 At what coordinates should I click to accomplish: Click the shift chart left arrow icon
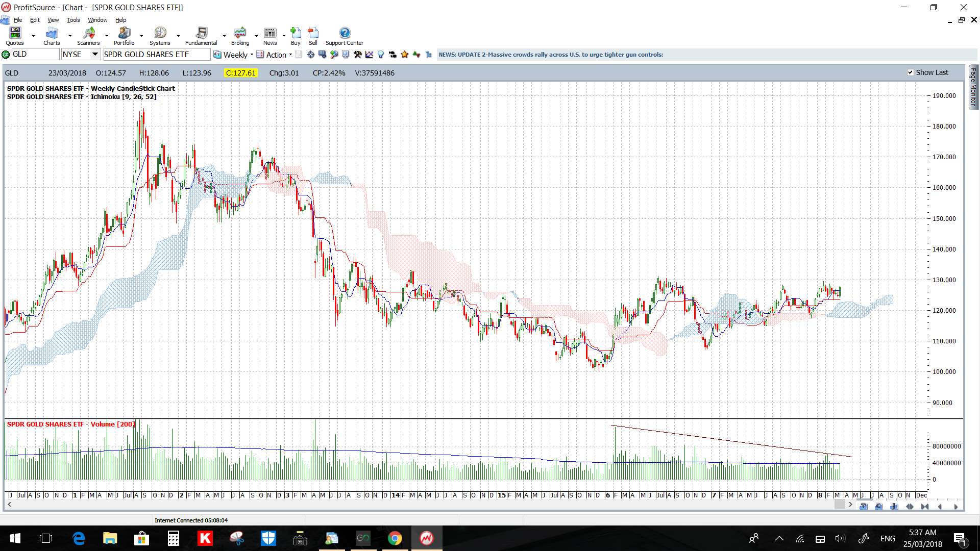(940, 507)
